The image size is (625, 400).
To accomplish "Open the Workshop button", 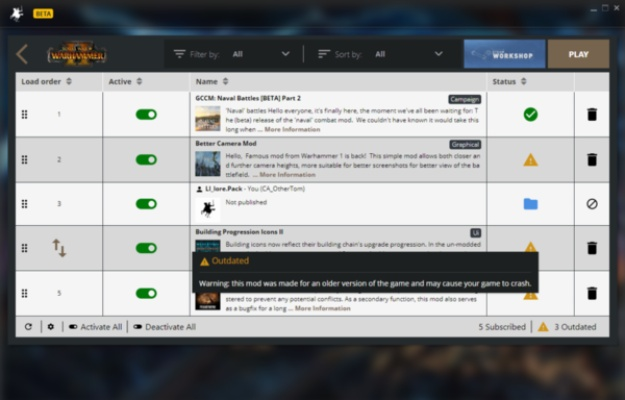I will coord(504,54).
